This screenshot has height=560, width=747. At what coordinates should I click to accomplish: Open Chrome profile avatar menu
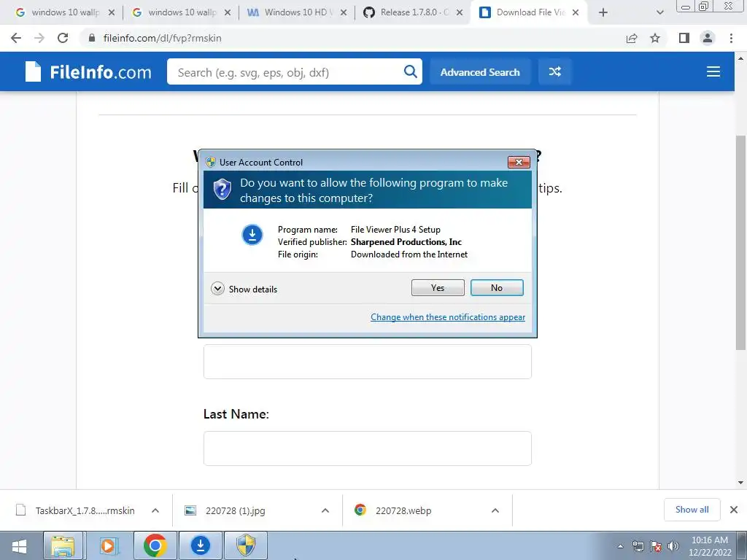pos(708,38)
